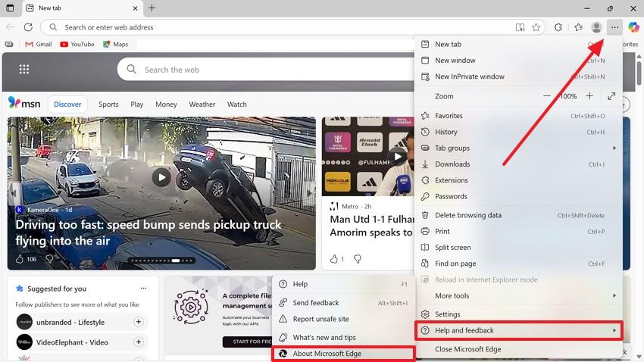The width and height of the screenshot is (644, 362).
Task: Like the Man Utd article thumbs up
Action: tap(333, 259)
